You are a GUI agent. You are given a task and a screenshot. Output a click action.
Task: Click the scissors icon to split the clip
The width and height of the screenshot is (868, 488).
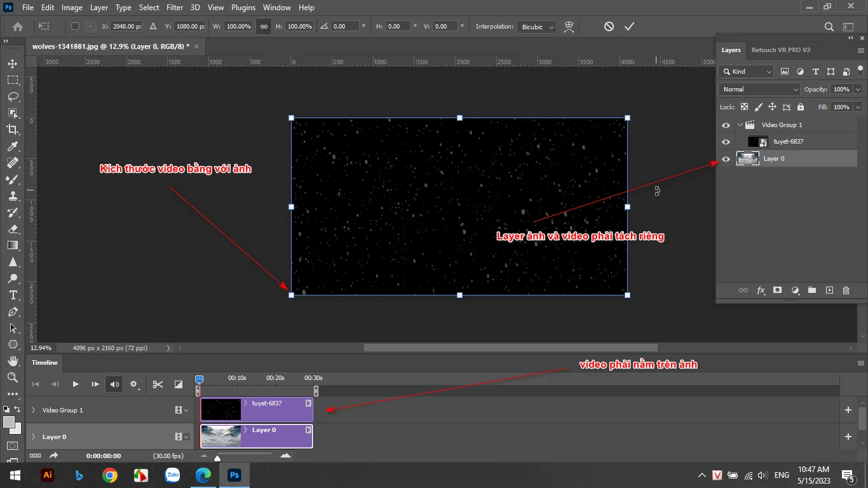pos(158,384)
